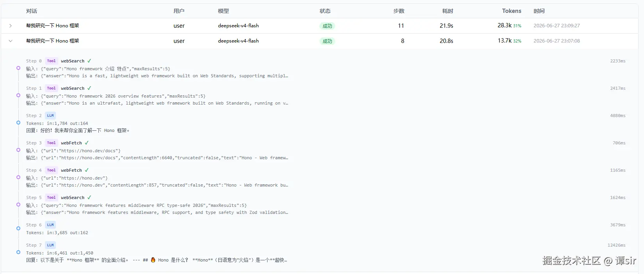The width and height of the screenshot is (644, 274).
Task: Click the 21.9s duration cell
Action: [x=446, y=26]
